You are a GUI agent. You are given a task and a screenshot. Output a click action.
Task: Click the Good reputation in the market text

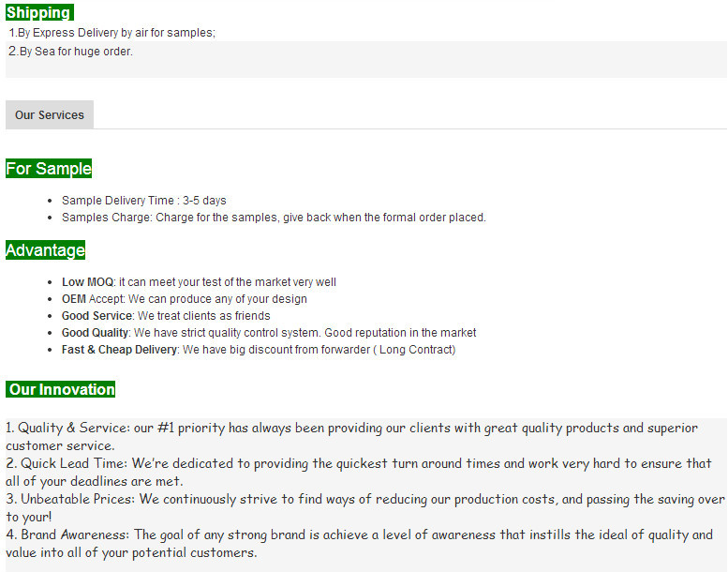click(400, 333)
